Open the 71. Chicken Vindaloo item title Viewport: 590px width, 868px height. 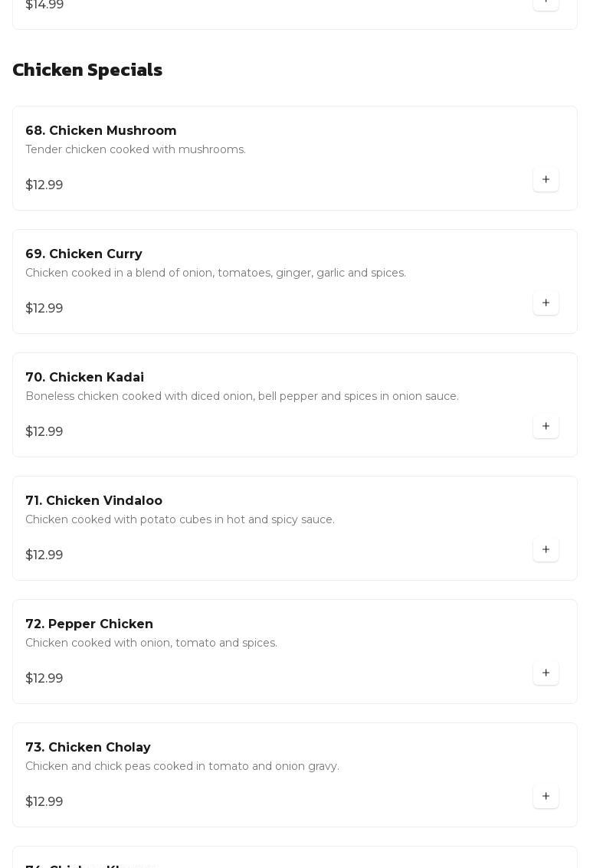(93, 501)
